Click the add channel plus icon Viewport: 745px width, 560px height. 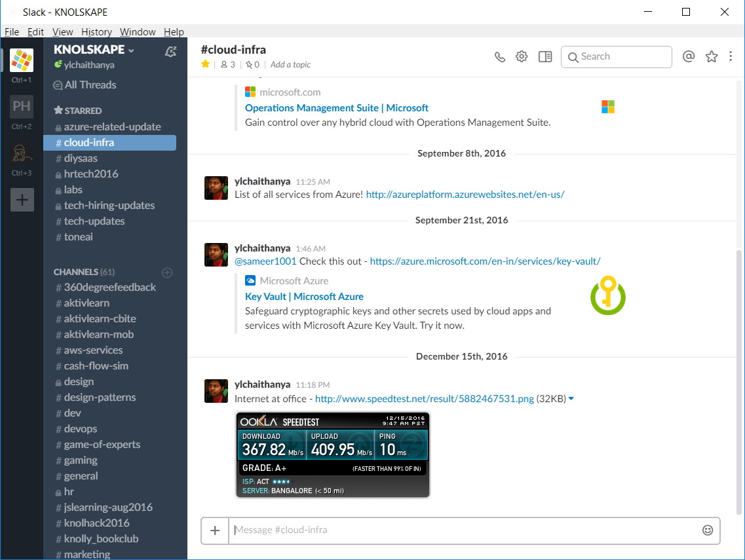tap(167, 272)
